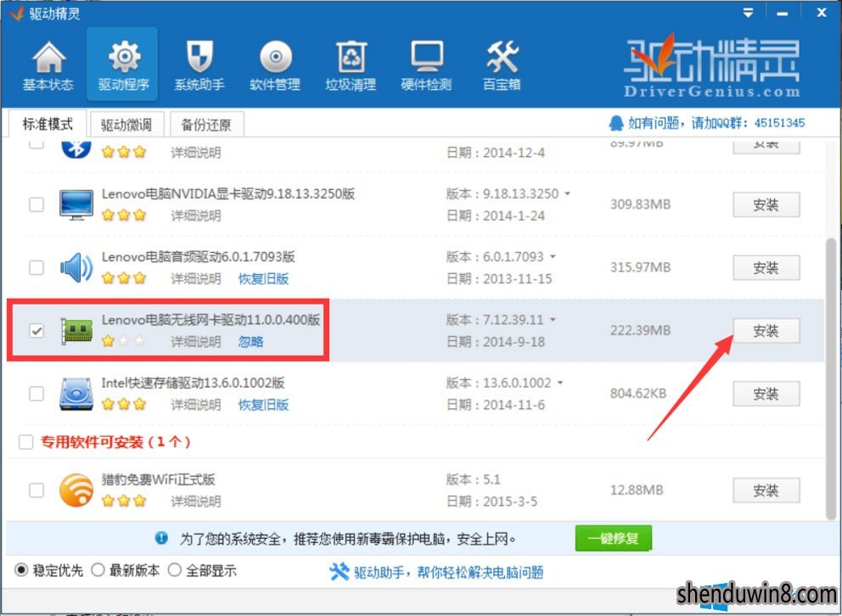Select the 稳定优先 radio option
Viewport: 842px width, 616px height.
21,570
